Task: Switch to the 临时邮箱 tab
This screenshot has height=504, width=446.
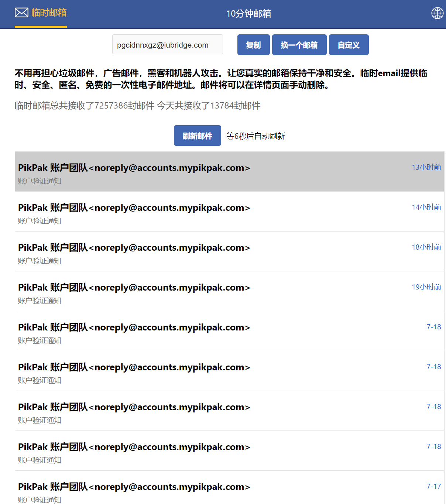Action: click(49, 13)
